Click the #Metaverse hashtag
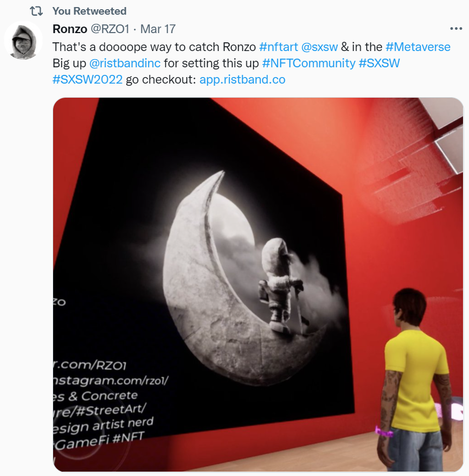This screenshot has height=476, width=469. click(418, 47)
